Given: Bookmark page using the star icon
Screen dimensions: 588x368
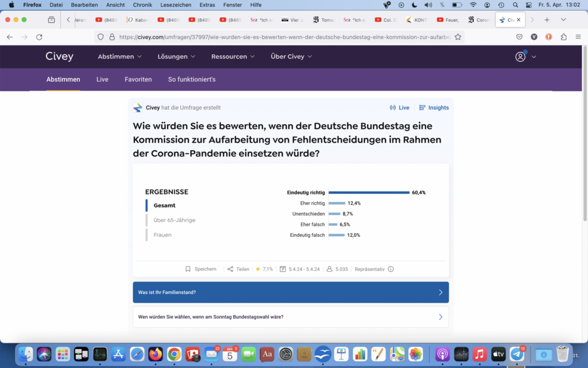Looking at the screenshot, I should click(x=458, y=37).
